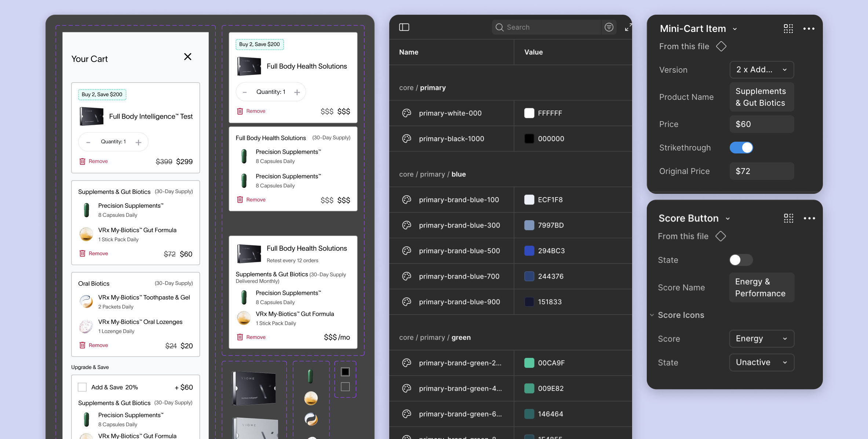Image resolution: width=868 pixels, height=439 pixels.
Task: Close the Your Cart panel
Action: click(187, 57)
